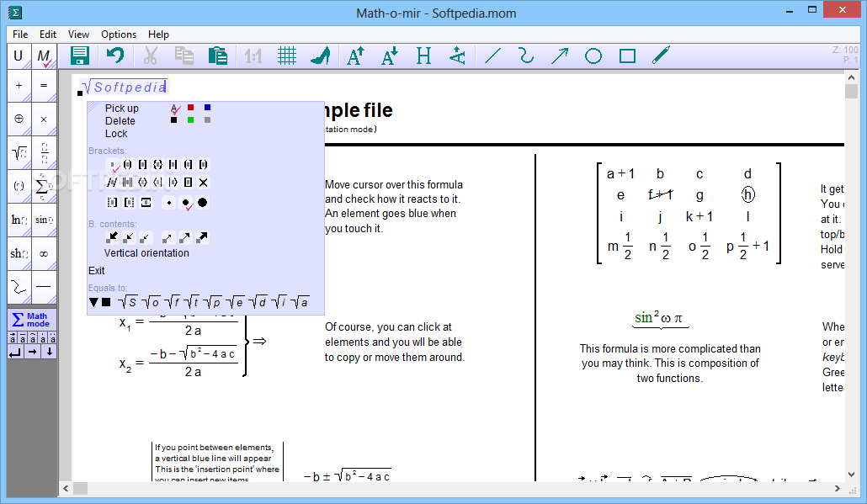Select the rectangle drawing tool
The image size is (867, 504).
coord(627,56)
